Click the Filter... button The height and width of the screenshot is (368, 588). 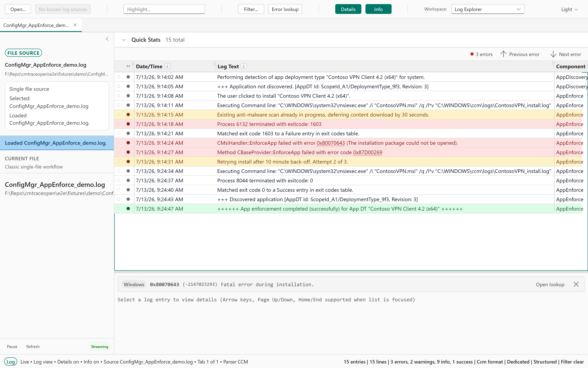(251, 9)
